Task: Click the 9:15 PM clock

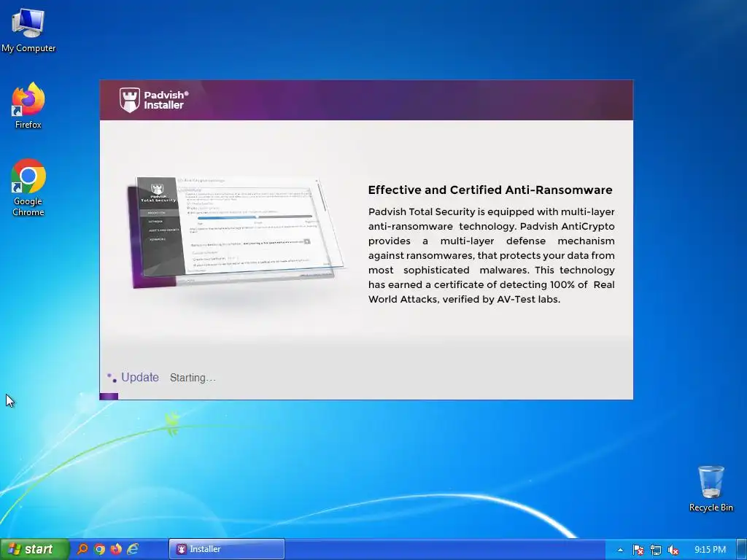Action: (710, 550)
